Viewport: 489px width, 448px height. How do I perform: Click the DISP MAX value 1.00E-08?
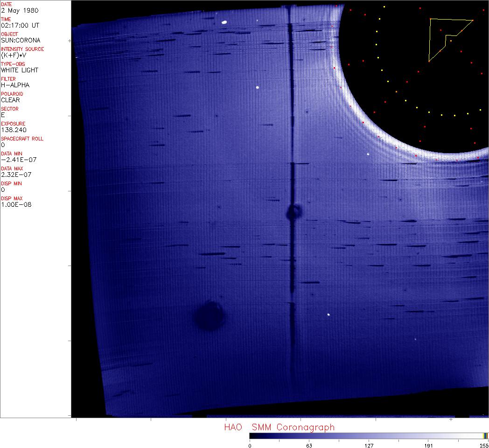pos(16,204)
